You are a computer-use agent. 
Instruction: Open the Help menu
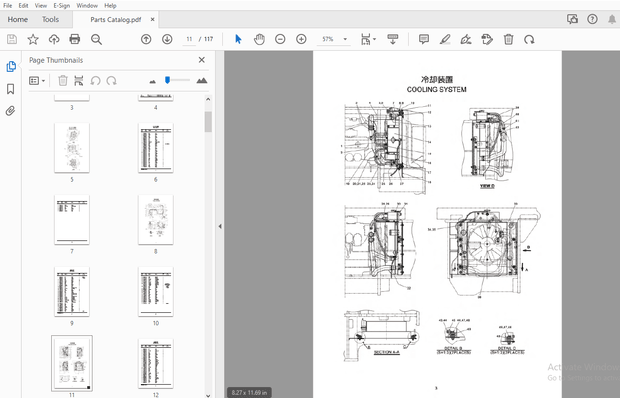coord(110,6)
